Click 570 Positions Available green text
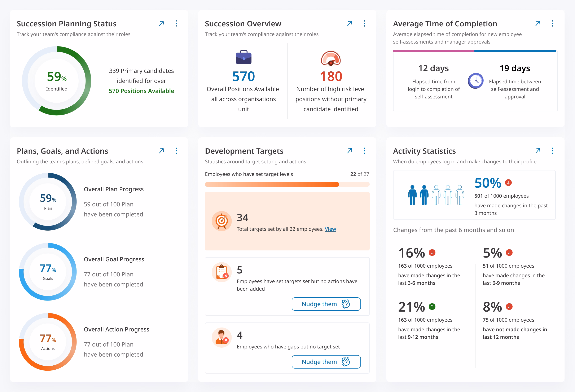 click(x=141, y=91)
